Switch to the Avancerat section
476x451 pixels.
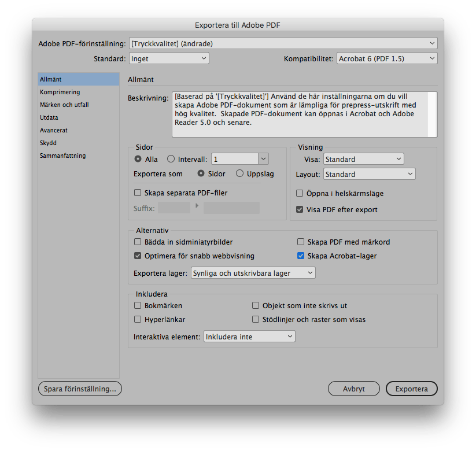click(79, 130)
